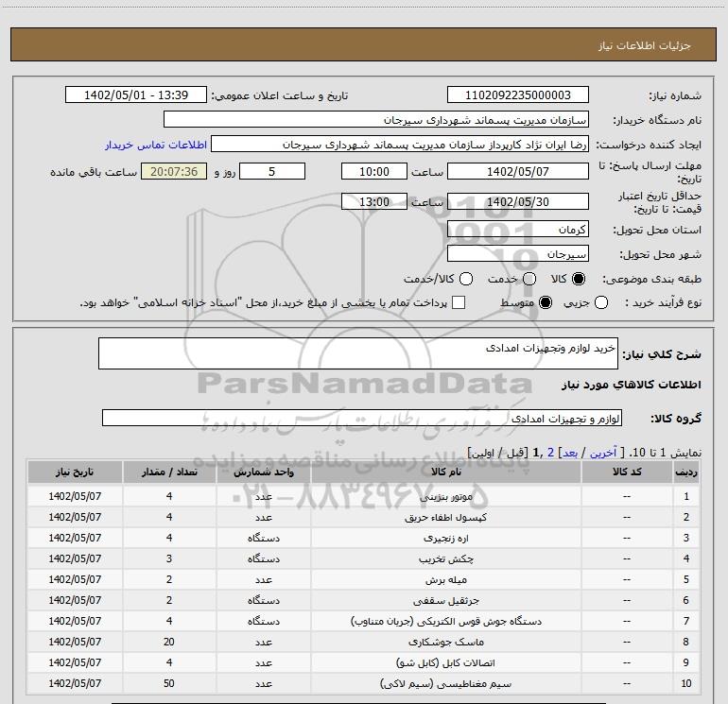Click general description box خرید لوازم وتجهیزات امدادی
This screenshot has width=728, height=704.
(358, 353)
